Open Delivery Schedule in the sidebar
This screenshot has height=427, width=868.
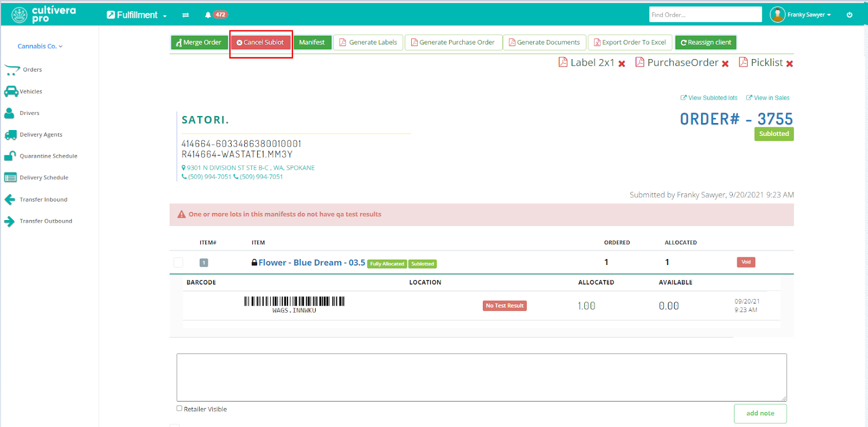pos(44,178)
